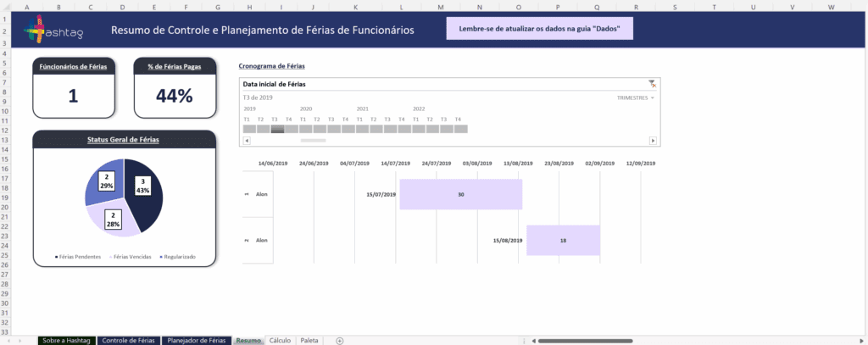The image size is (868, 345).
Task: Select column A header
Action: point(27,7)
